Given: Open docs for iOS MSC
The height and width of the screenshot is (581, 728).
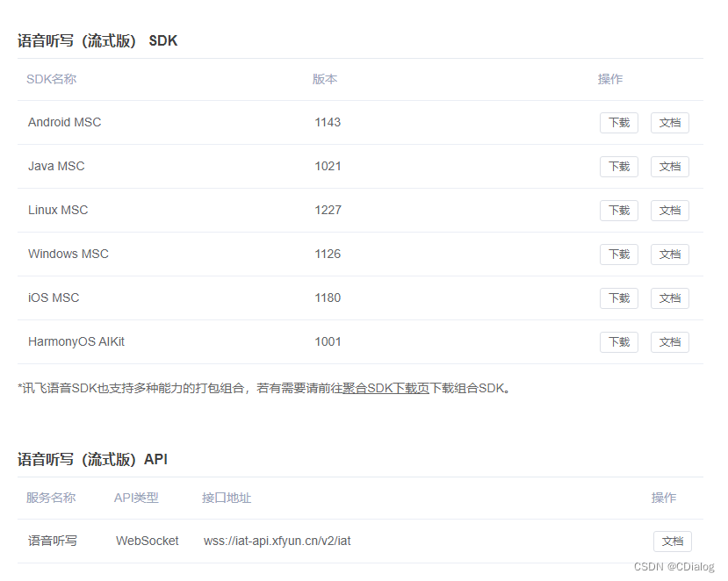Looking at the screenshot, I should [669, 298].
